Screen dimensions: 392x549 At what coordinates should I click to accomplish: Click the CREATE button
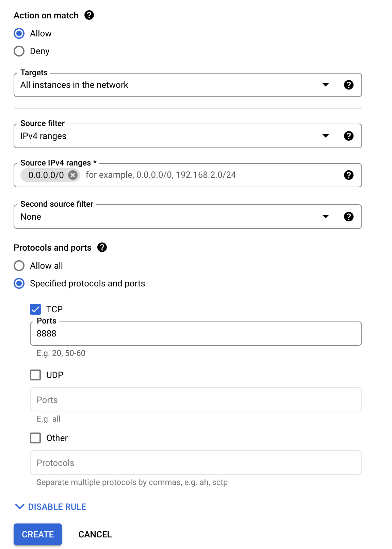click(37, 534)
